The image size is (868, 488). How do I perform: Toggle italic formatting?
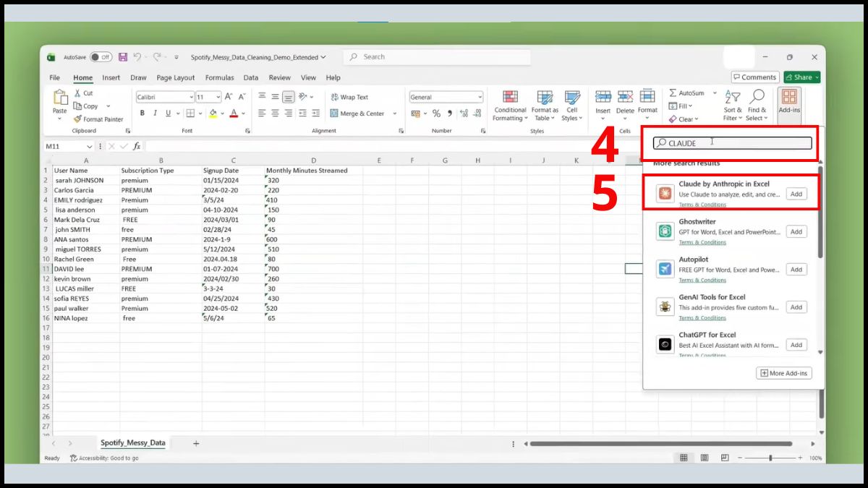pyautogui.click(x=156, y=114)
